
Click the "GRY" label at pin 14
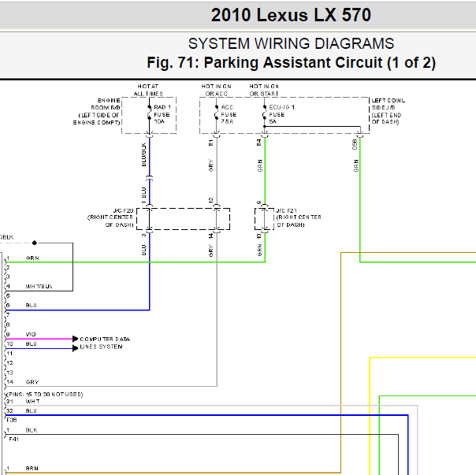32,382
